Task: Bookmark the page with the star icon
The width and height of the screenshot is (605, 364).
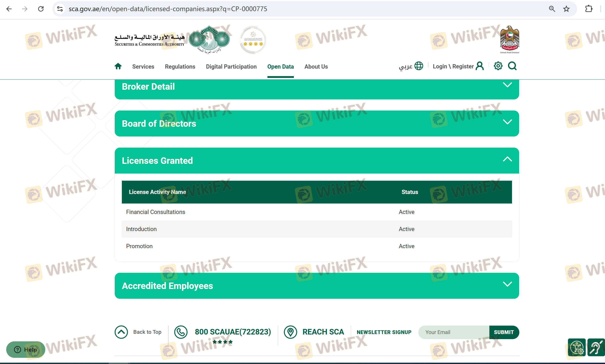Action: pos(566,9)
